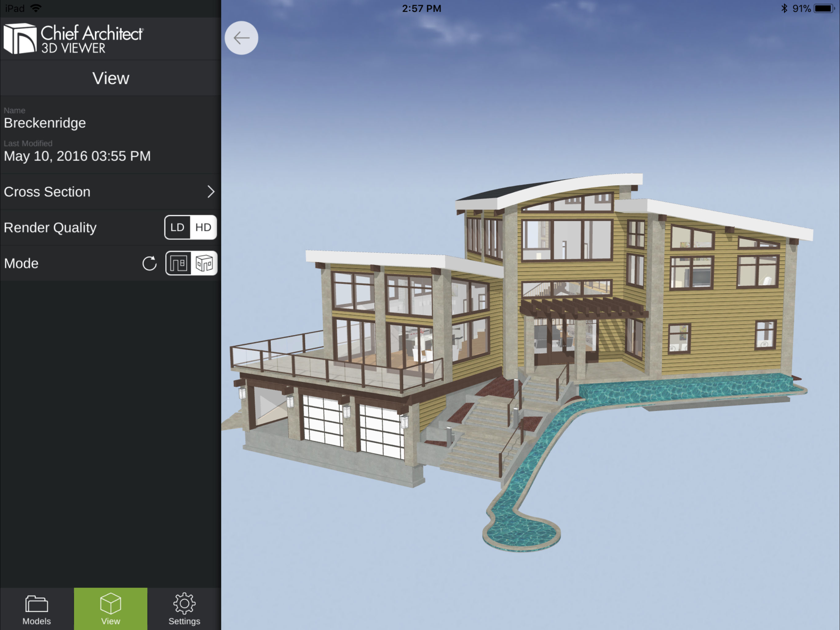The image size is (840, 630).
Task: Tap the back arrow button
Action: click(x=241, y=38)
